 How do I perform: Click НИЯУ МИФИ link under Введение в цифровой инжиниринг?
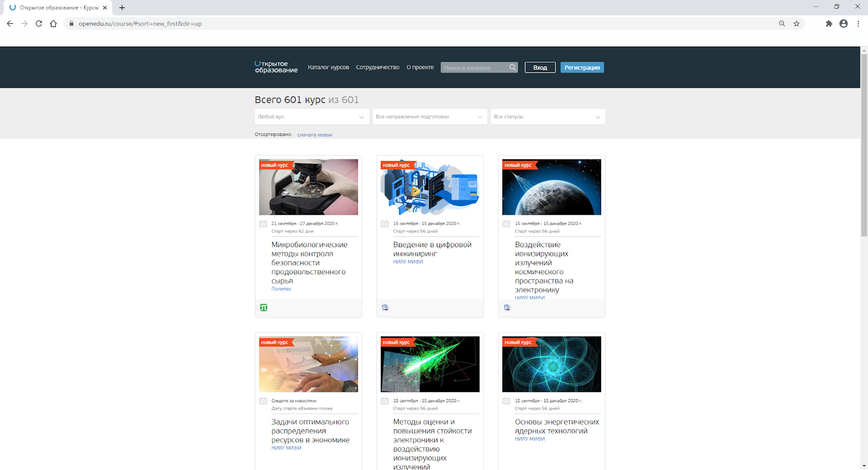[x=408, y=262]
